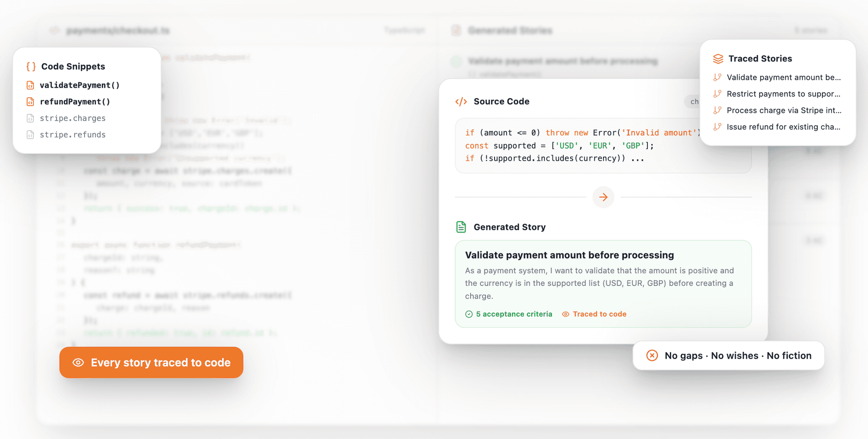
Task: Click the code </> icon in Source Code header
Action: [x=461, y=101]
